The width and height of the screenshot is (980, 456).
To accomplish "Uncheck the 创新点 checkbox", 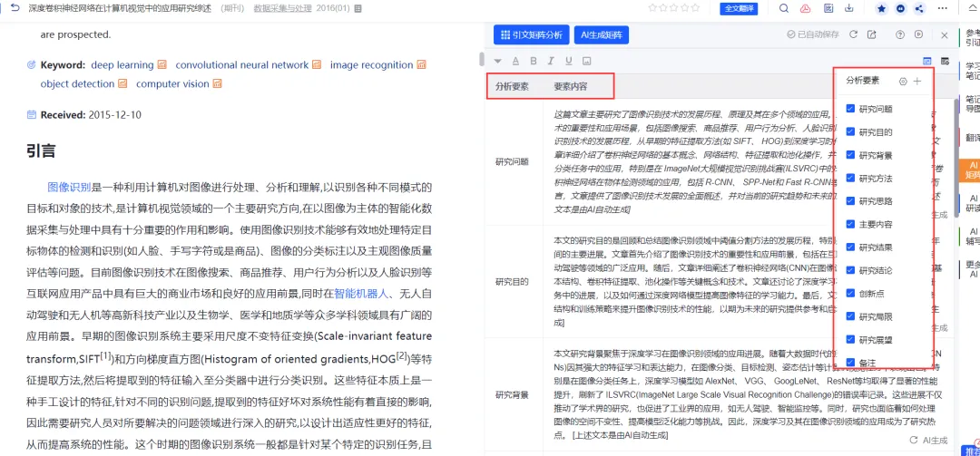I will tap(850, 293).
